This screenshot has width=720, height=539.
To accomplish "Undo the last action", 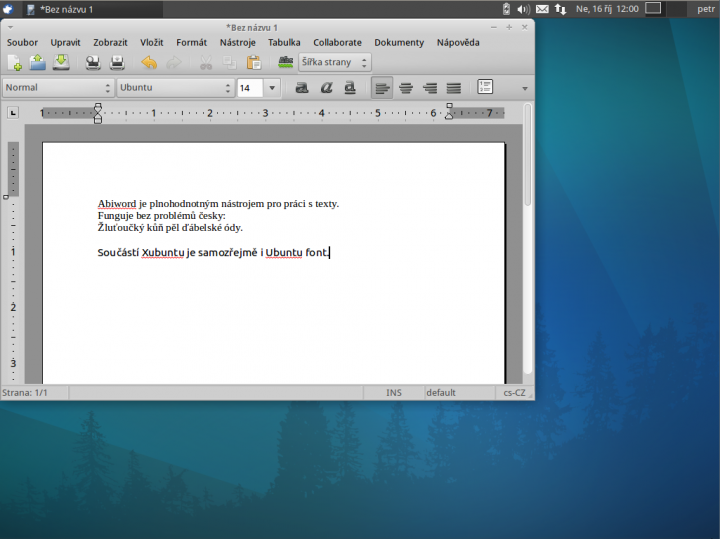I will [149, 62].
